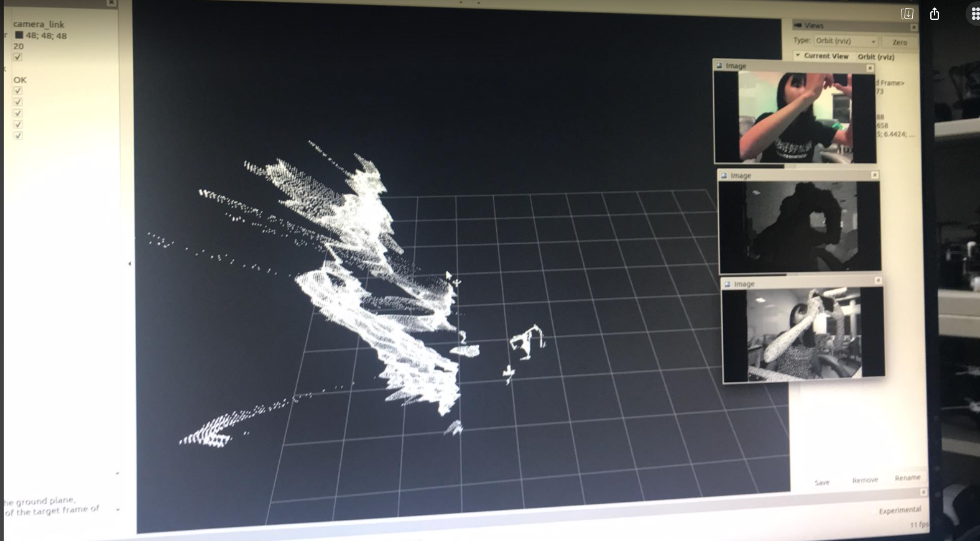The image size is (980, 541).
Task: Click the Remove button in Views panel
Action: 864,480
